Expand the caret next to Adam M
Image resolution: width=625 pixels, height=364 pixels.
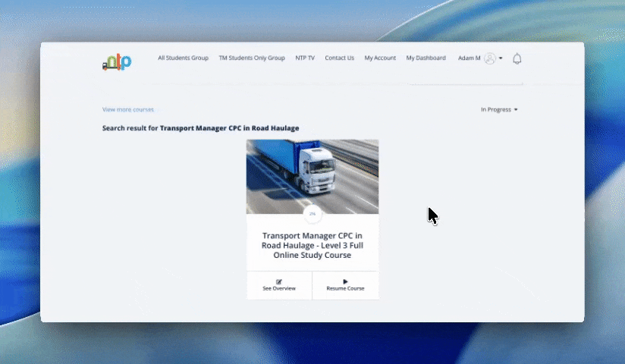(x=501, y=58)
